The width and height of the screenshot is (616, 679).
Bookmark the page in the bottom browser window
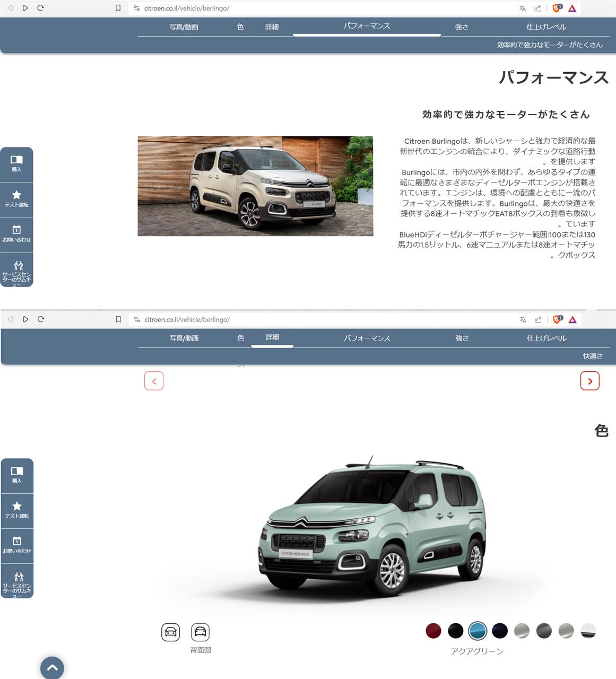(118, 319)
